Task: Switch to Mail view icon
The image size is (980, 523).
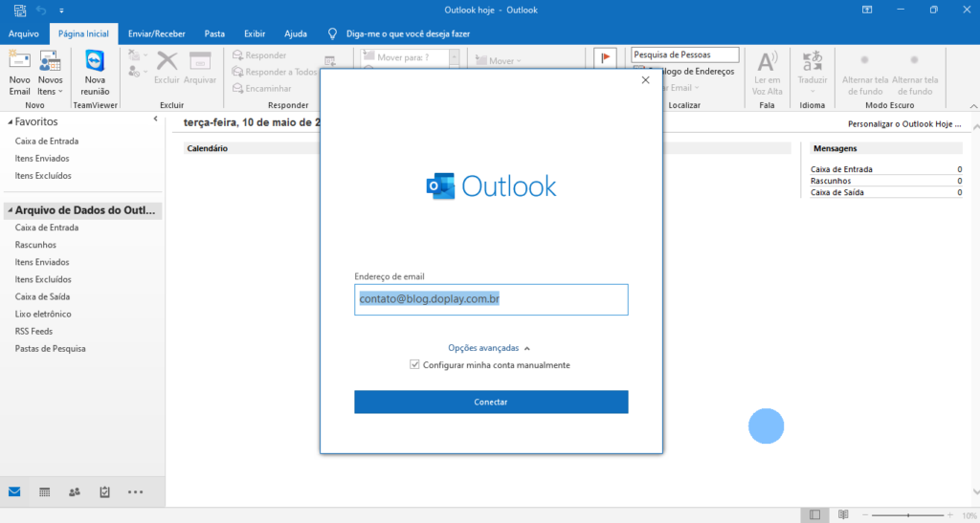Action: pos(14,491)
